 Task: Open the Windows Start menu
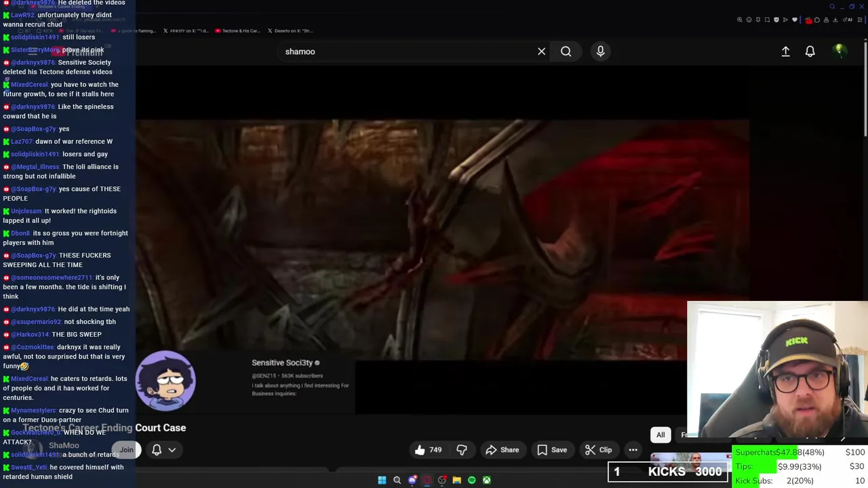382,480
